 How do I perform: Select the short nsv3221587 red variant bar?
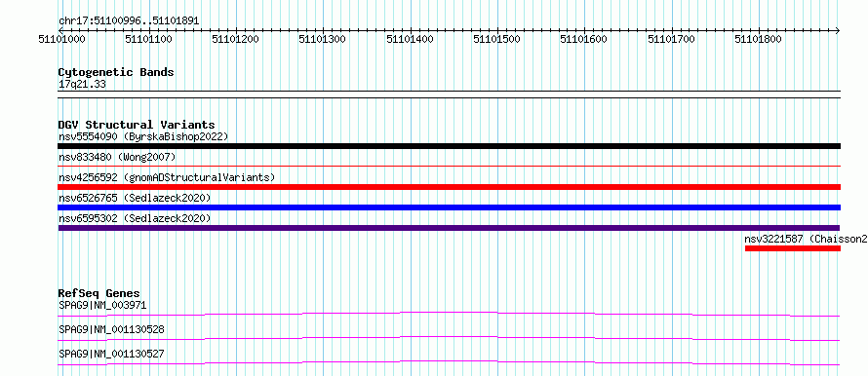point(793,248)
